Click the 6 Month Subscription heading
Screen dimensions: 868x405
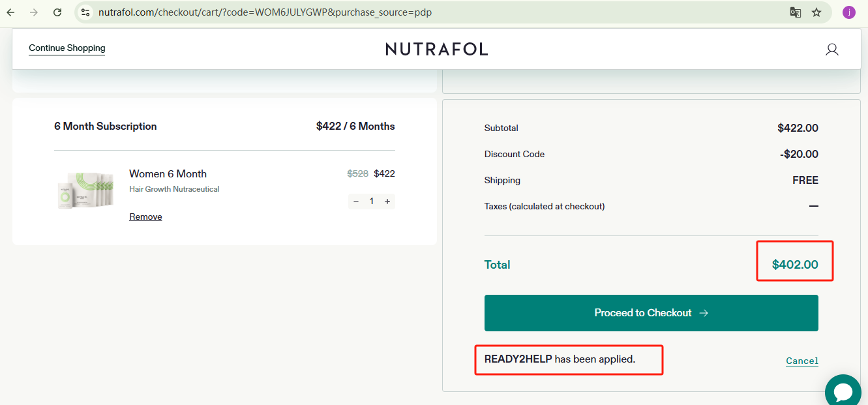tap(106, 126)
